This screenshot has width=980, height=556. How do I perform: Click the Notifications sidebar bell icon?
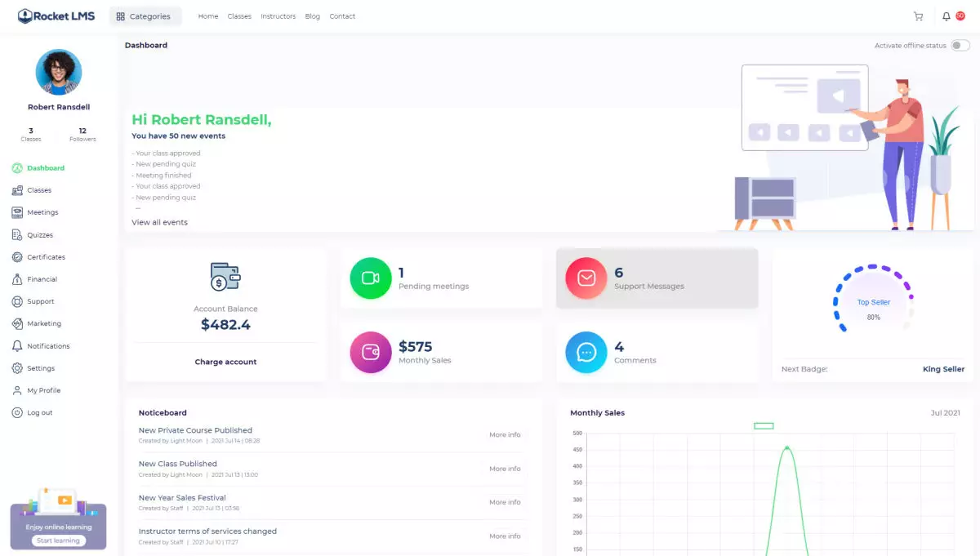tap(17, 346)
